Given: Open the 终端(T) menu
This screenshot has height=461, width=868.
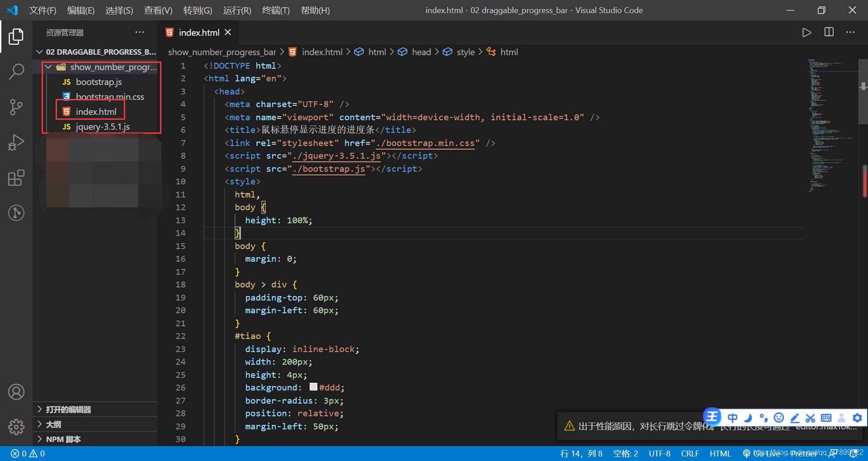Looking at the screenshot, I should (276, 10).
